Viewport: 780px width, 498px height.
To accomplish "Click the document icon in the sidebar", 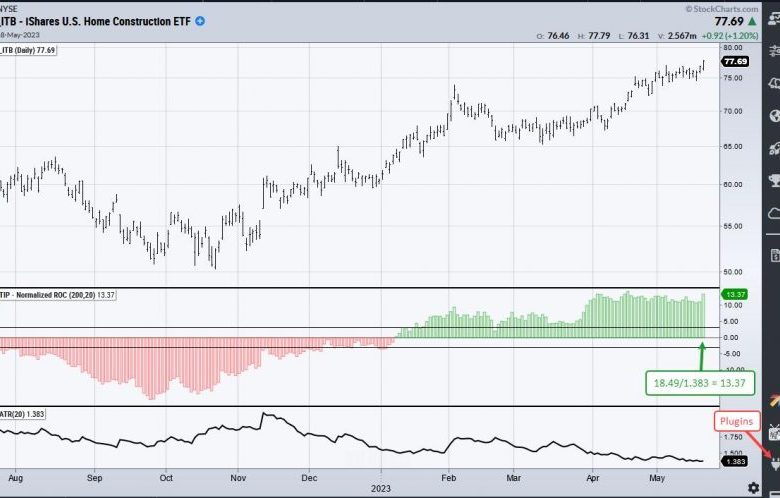I will [x=775, y=255].
